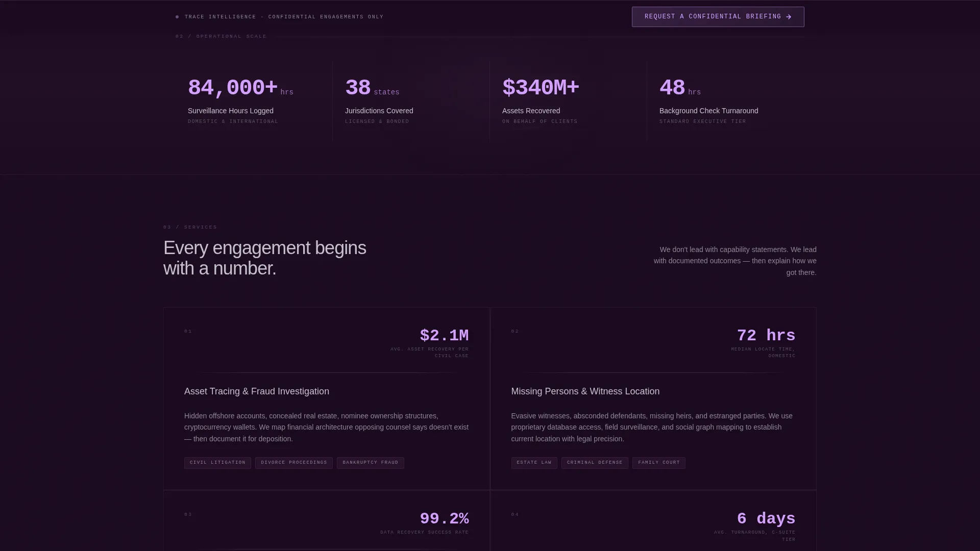Image resolution: width=980 pixels, height=551 pixels.
Task: Click 02 / Operational Scale label
Action: [221, 36]
